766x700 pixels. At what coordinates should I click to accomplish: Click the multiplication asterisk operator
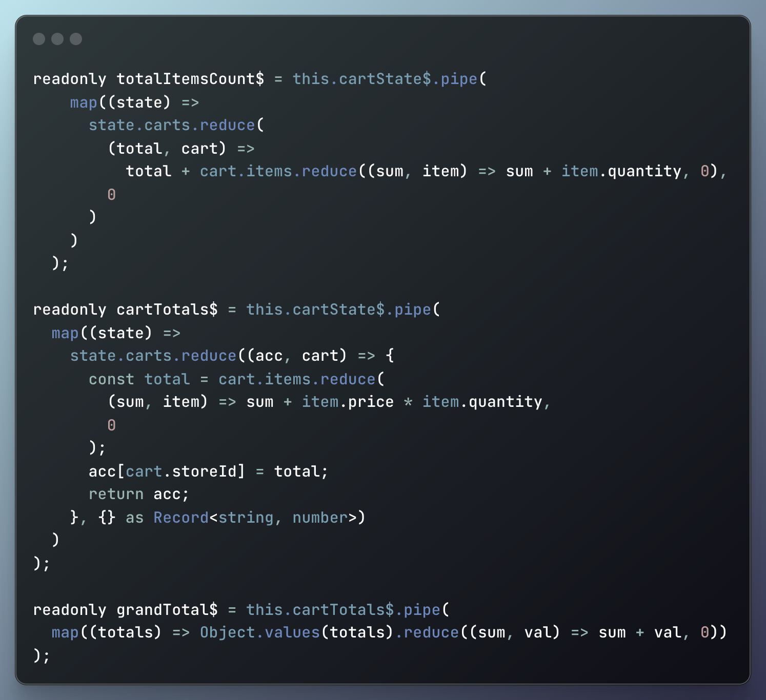pyautogui.click(x=408, y=402)
